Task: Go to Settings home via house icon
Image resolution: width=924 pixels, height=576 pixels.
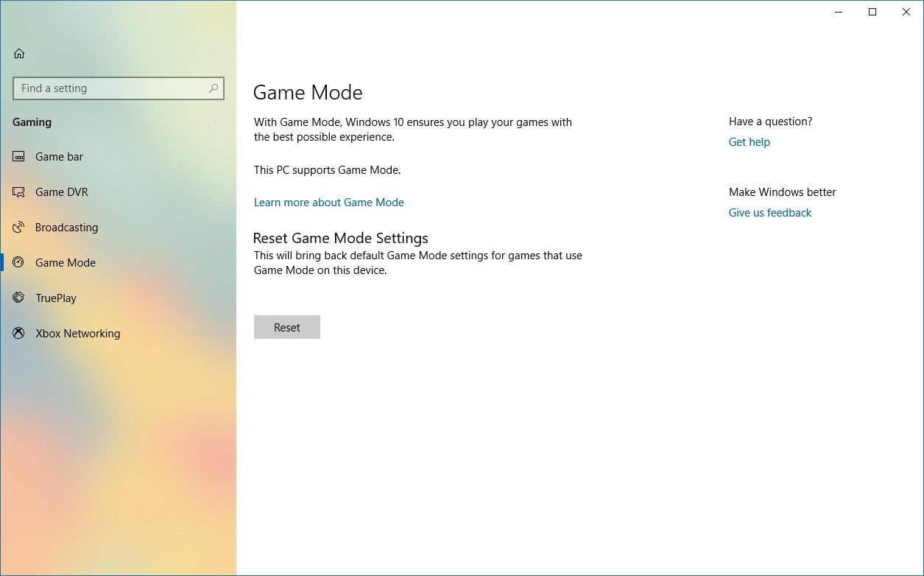Action: tap(19, 53)
